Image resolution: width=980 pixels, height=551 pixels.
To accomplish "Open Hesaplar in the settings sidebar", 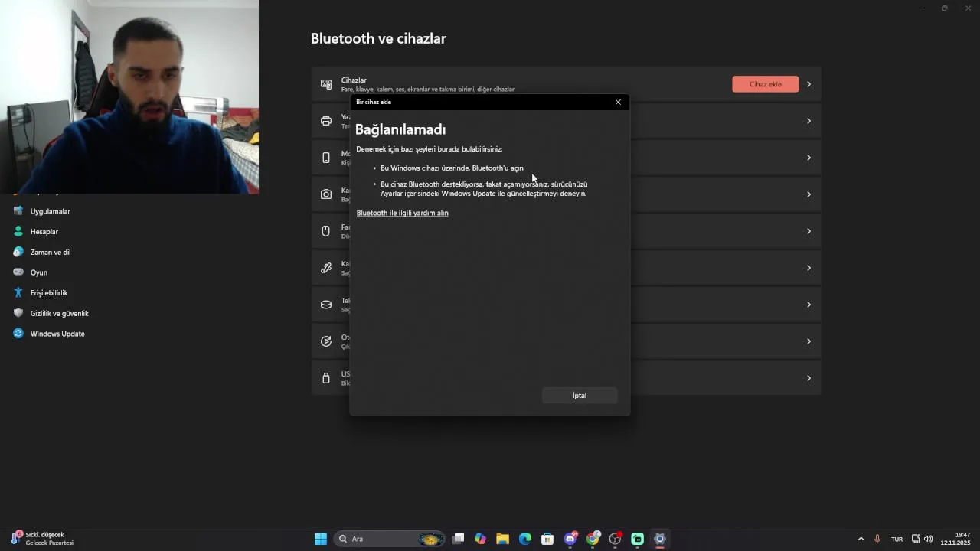I will point(44,232).
